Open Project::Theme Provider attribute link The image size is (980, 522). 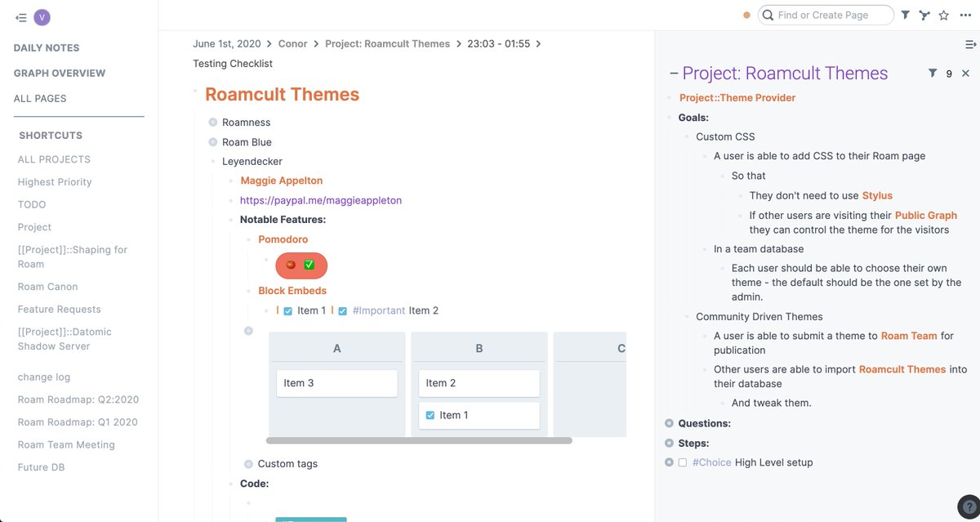737,98
